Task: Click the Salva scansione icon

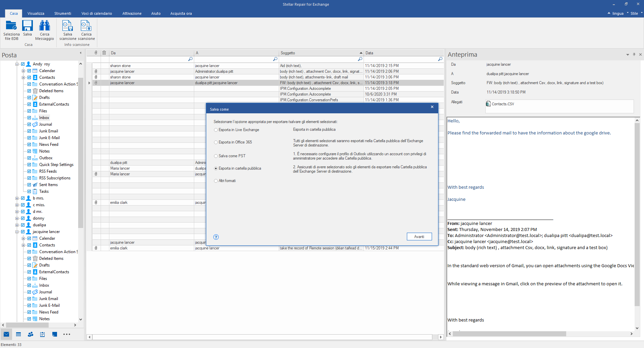Action: [x=67, y=26]
